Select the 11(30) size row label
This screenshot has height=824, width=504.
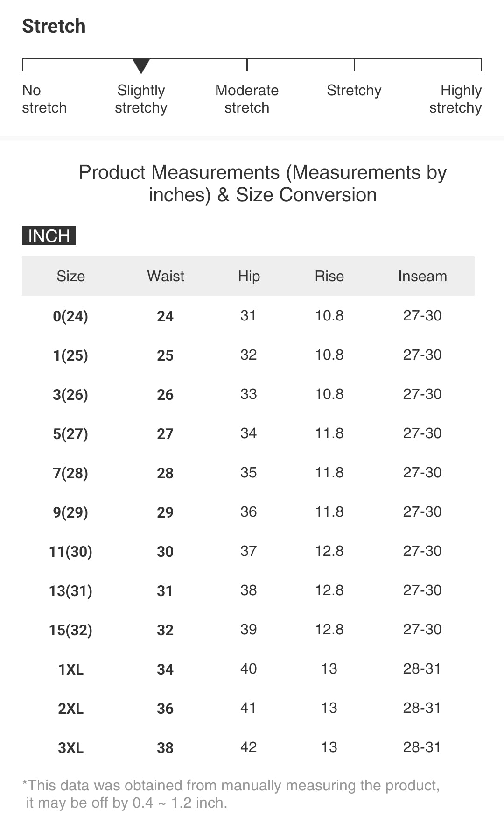coord(70,552)
